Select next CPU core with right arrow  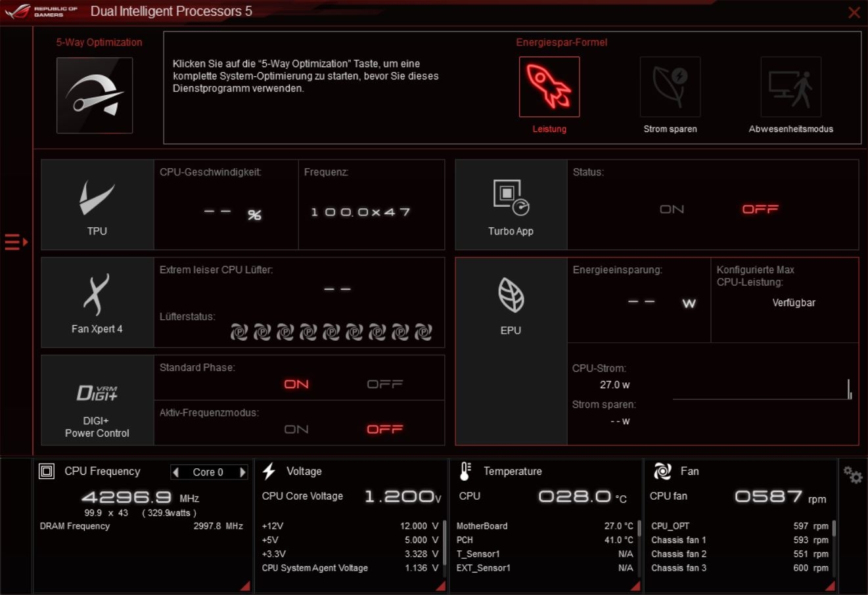(242, 472)
